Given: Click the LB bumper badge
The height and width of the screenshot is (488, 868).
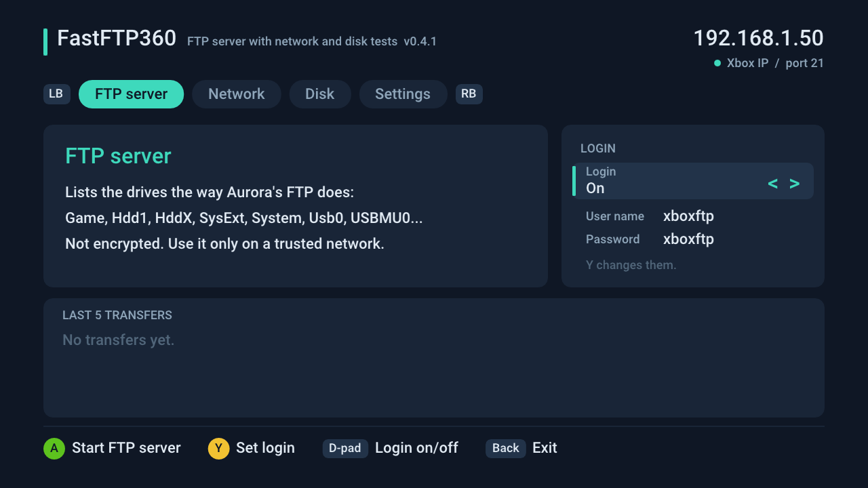Looking at the screenshot, I should [56, 94].
